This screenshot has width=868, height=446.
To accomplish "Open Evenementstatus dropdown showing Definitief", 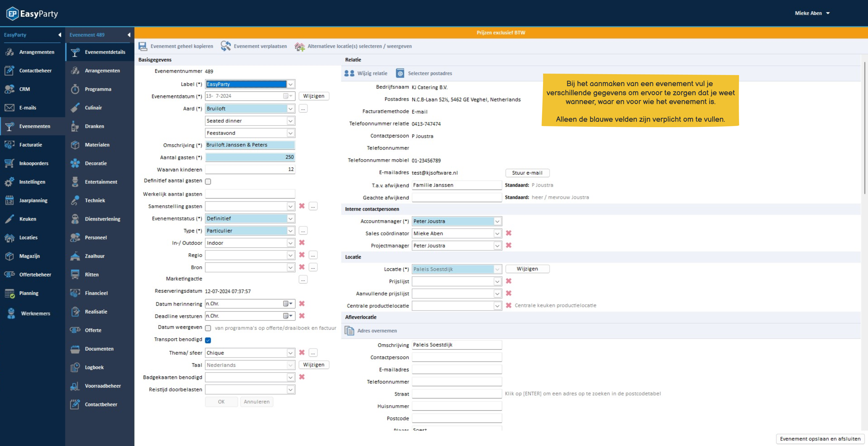I will pos(250,218).
